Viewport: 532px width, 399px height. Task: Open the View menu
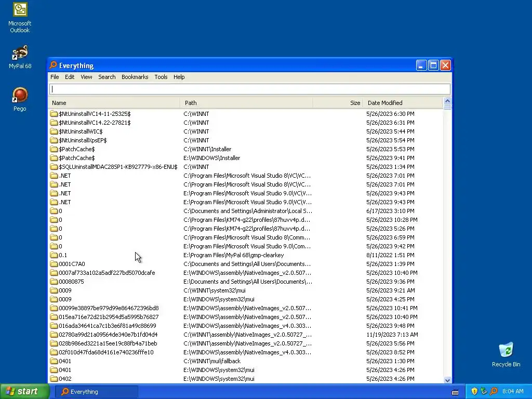tap(86, 77)
